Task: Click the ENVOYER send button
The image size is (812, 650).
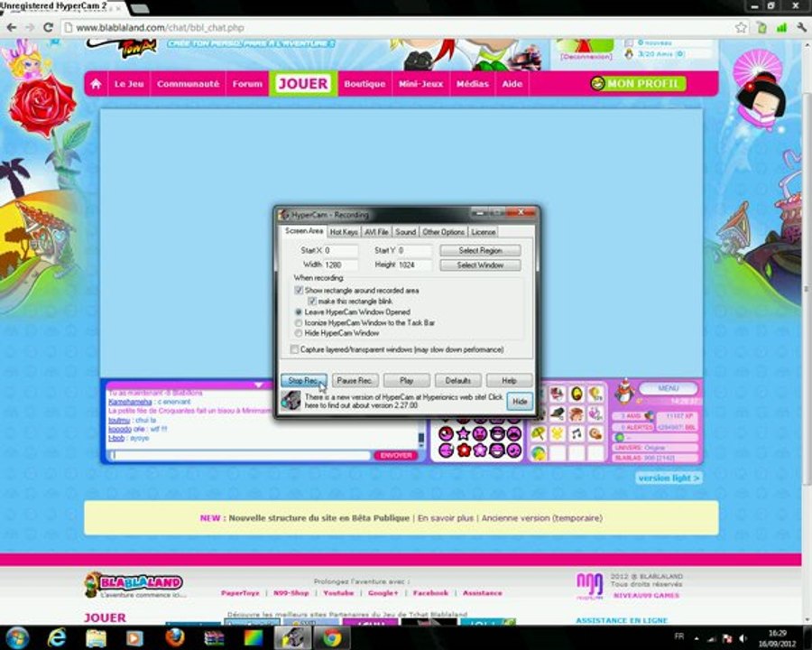Action: coord(396,456)
